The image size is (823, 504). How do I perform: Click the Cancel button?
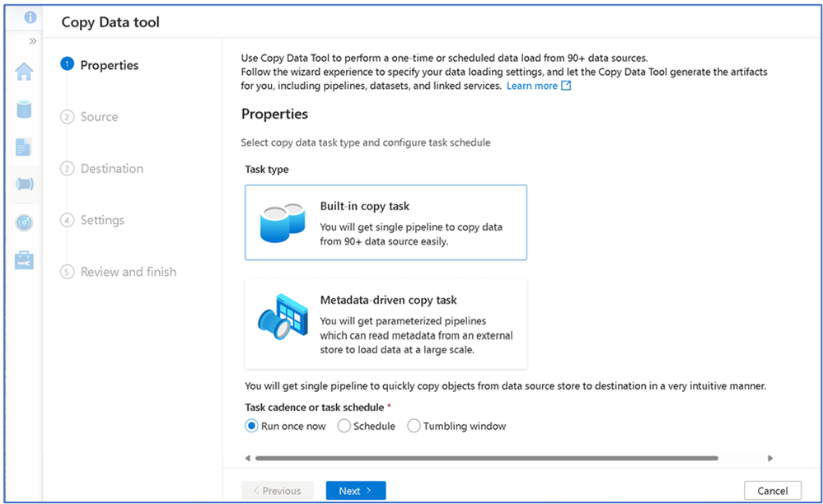pyautogui.click(x=773, y=490)
